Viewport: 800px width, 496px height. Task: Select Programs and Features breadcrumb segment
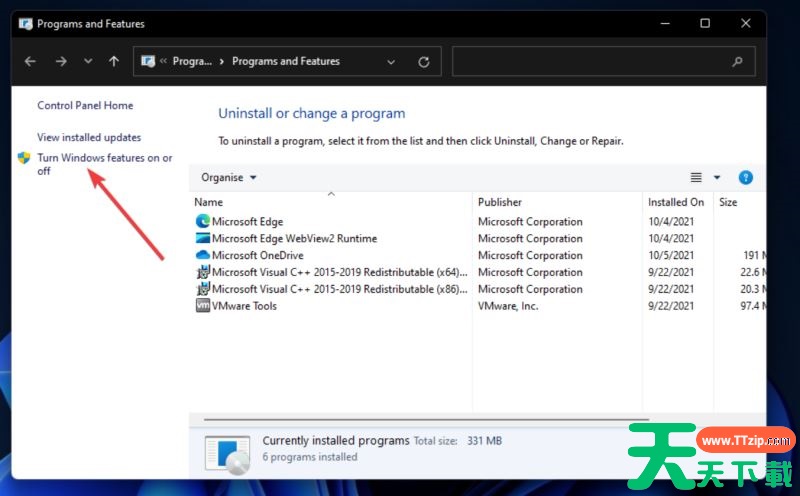point(286,61)
